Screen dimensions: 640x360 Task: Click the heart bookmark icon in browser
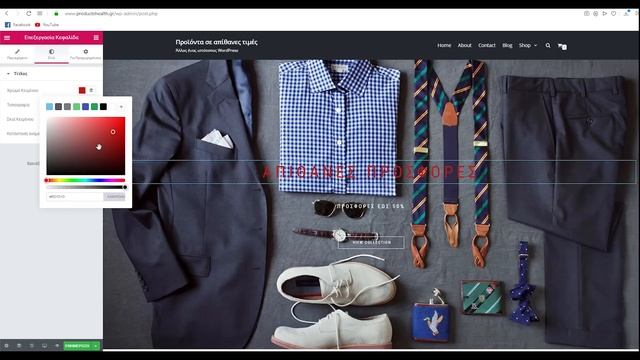[x=613, y=13]
